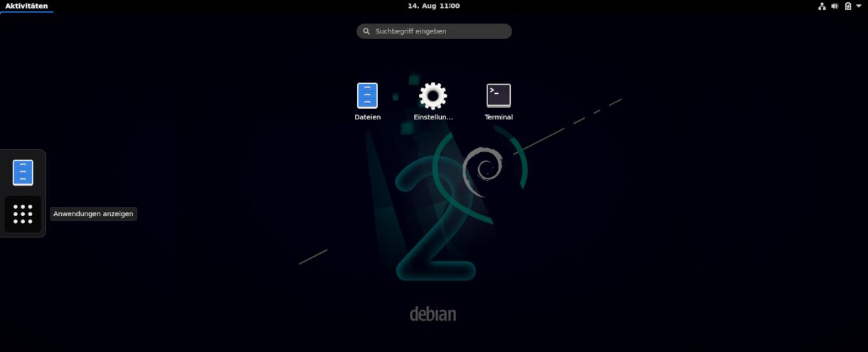Expand the system menu dropdown arrow
868x352 pixels.
(859, 6)
